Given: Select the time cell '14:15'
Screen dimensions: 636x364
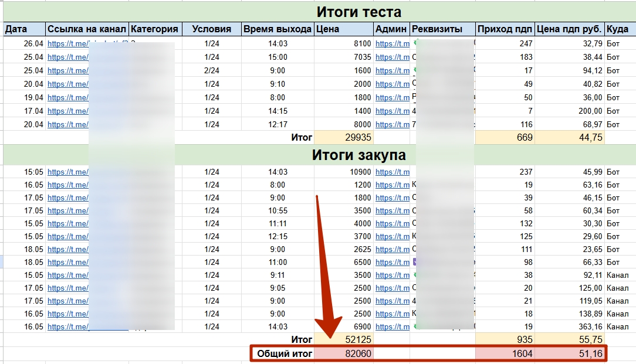Looking at the screenshot, I should click(278, 111).
